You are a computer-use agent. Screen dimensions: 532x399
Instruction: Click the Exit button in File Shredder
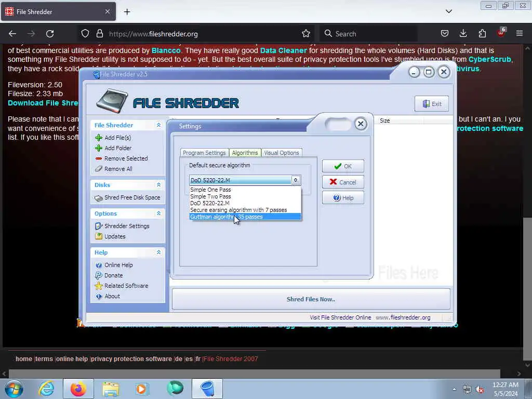[x=432, y=104]
